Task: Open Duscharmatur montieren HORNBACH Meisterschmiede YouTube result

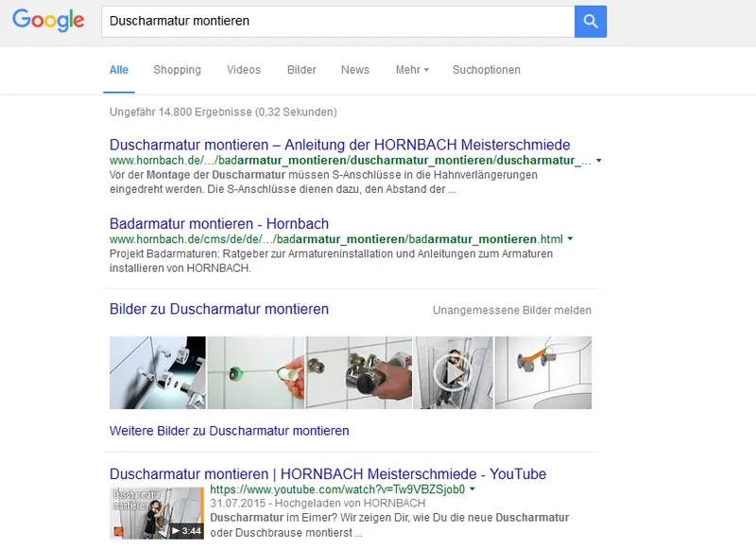Action: tap(328, 473)
